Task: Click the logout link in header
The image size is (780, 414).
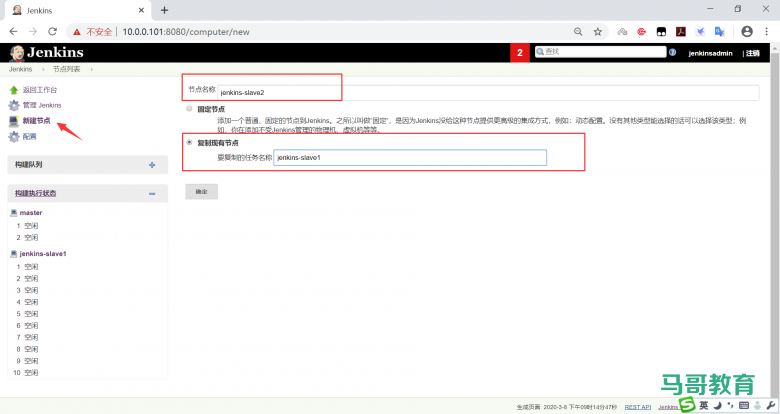Action: point(753,53)
